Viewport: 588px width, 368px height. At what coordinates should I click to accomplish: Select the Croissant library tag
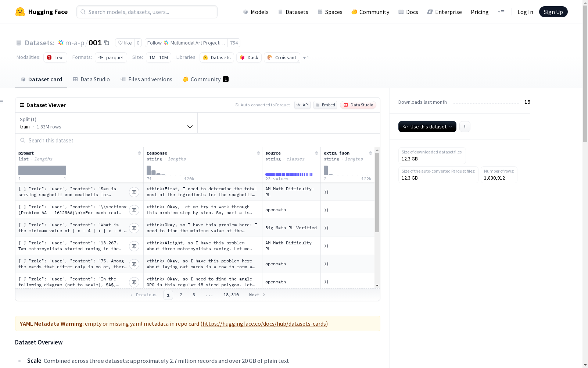pos(282,57)
